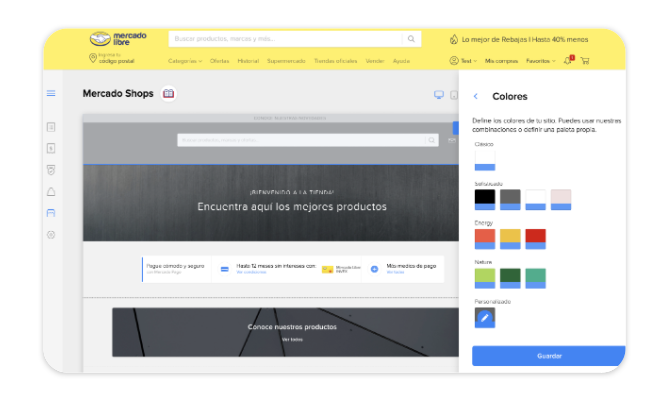Open Ayuda in the navigation
The height and width of the screenshot is (401, 669).
pyautogui.click(x=401, y=61)
